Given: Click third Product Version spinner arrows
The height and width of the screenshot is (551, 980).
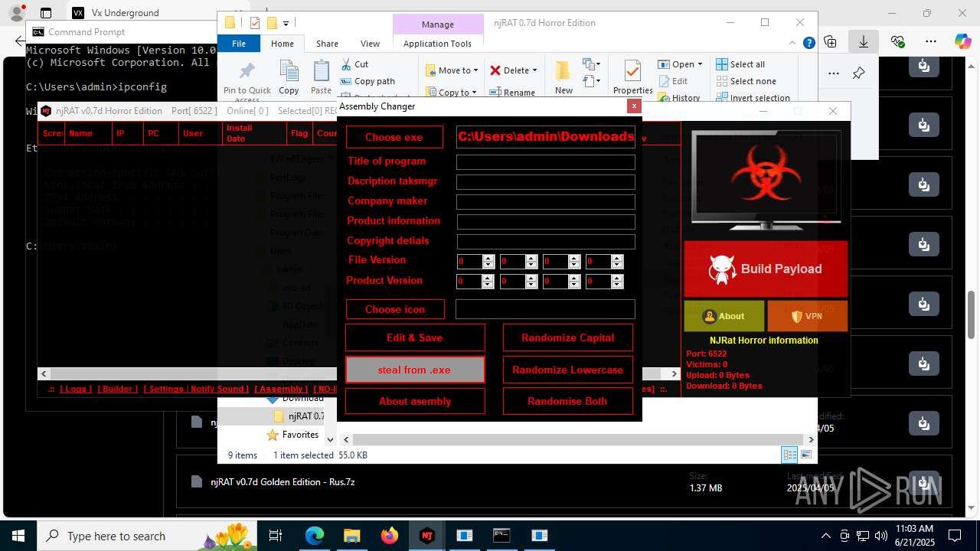Looking at the screenshot, I should click(x=573, y=282).
